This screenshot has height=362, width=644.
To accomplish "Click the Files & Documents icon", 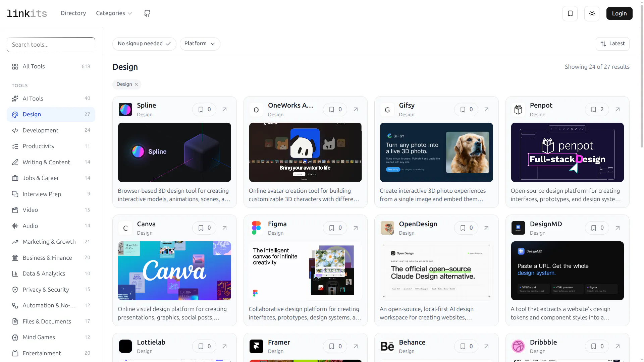I will (15, 321).
